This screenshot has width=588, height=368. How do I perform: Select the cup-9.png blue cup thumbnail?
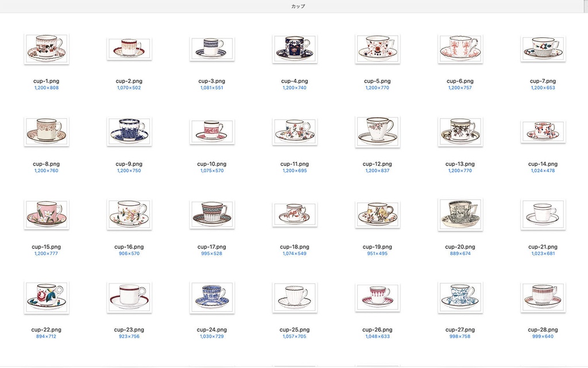(x=129, y=132)
